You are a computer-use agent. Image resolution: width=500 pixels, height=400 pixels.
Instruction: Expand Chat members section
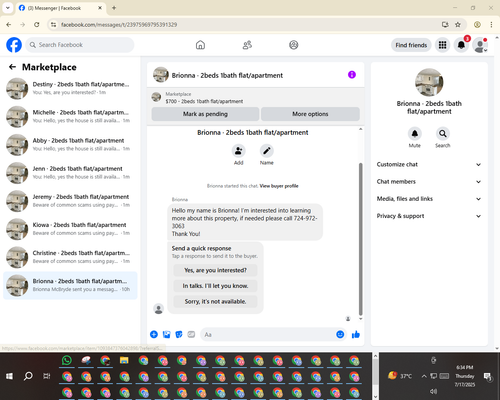429,182
